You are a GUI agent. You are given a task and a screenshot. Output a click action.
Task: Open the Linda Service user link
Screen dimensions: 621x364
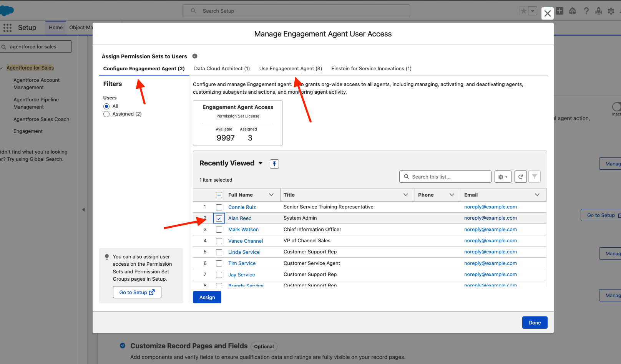pos(244,252)
